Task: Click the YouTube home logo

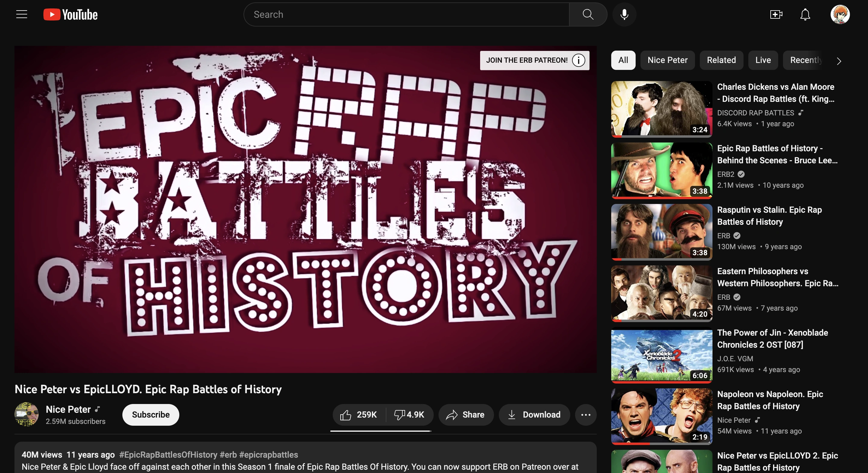Action: coord(71,14)
